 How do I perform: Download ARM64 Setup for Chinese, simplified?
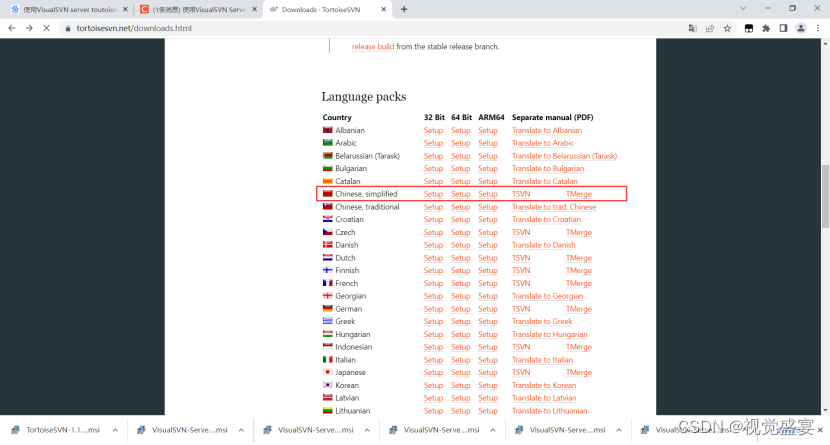[x=488, y=194]
